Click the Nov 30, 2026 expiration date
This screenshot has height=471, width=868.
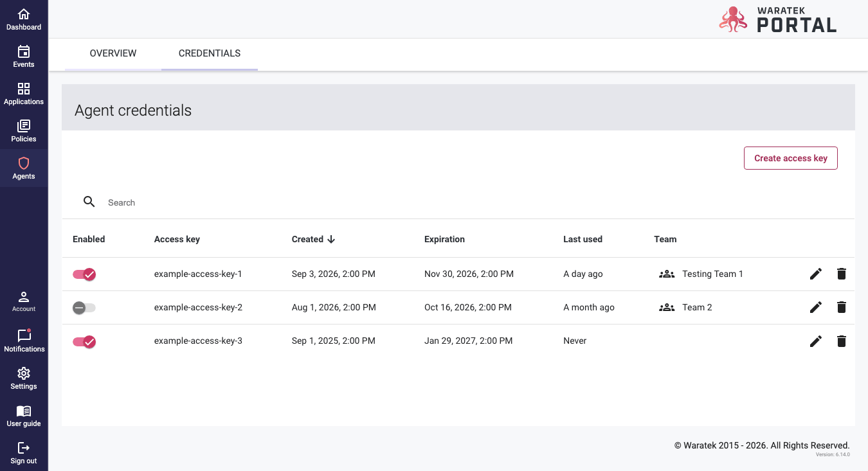point(469,274)
